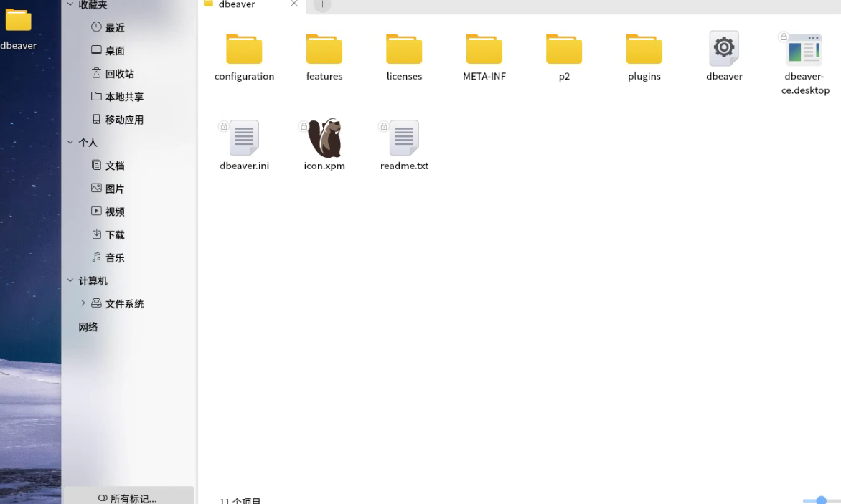The height and width of the screenshot is (504, 841).
Task: Open the configuration folder
Action: pos(244,49)
